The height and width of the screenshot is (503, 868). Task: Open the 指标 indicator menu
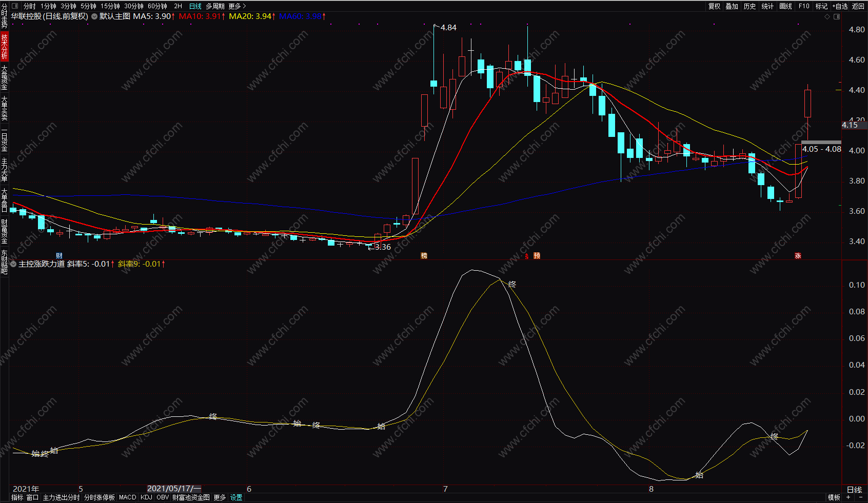17,497
